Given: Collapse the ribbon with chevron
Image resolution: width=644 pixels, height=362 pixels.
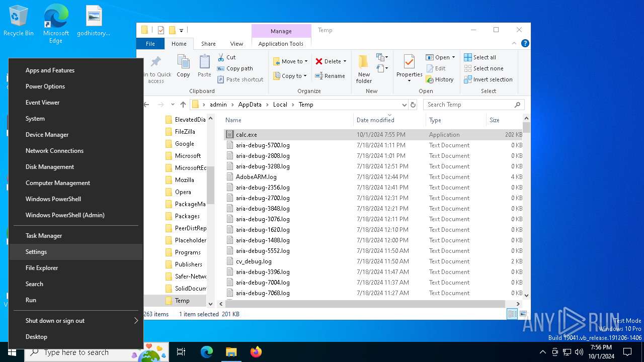Looking at the screenshot, I should (x=514, y=44).
